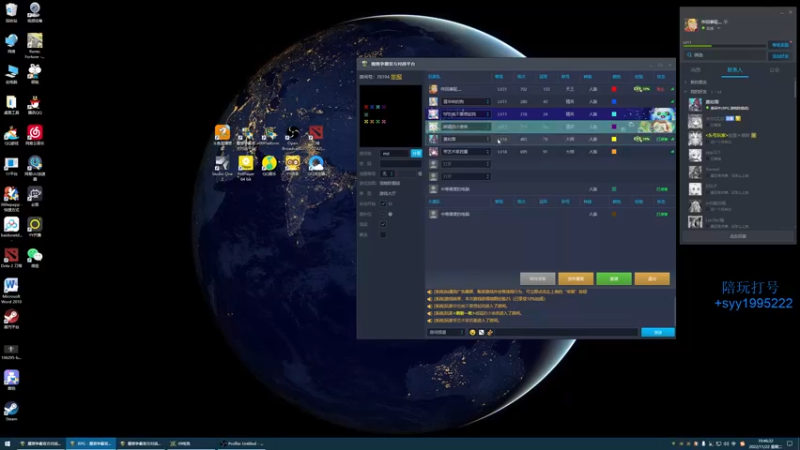Open slot dropdown in the blue player's row
Viewport: 800px width, 450px height.
pos(466,102)
